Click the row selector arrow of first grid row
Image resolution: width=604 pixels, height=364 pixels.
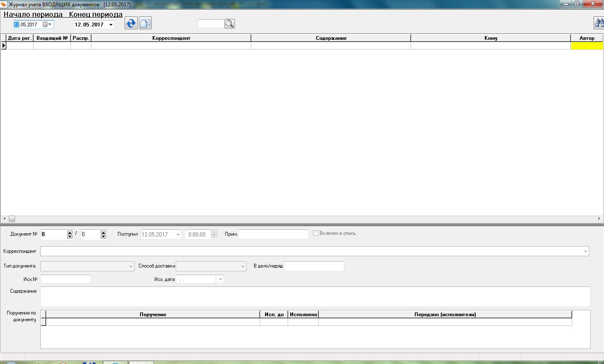(3, 46)
